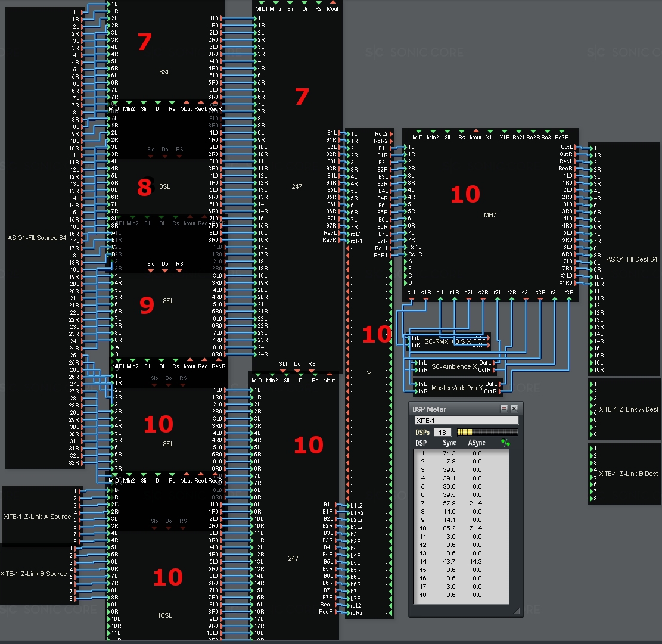Click Sync value 57.9 for DSP 7

pyautogui.click(x=449, y=503)
